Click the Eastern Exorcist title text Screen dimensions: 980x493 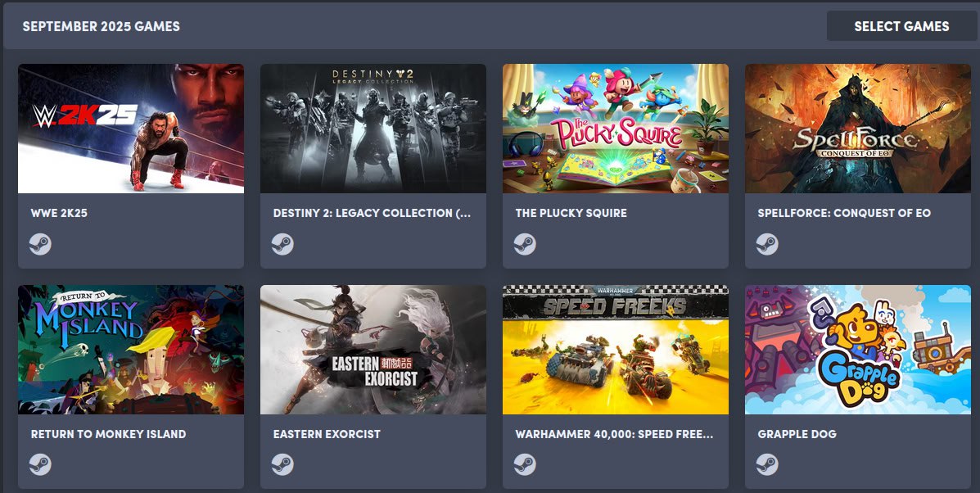pyautogui.click(x=327, y=434)
